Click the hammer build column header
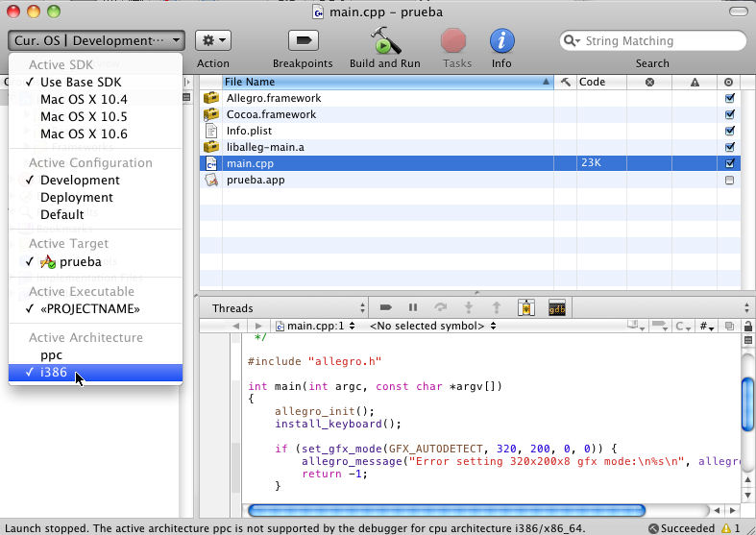 [x=565, y=82]
